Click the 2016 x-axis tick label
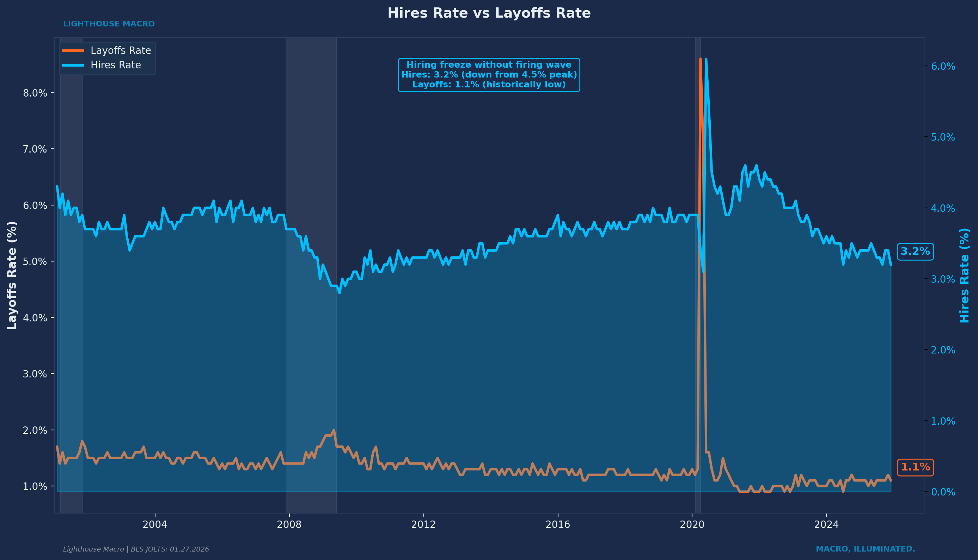 [557, 525]
